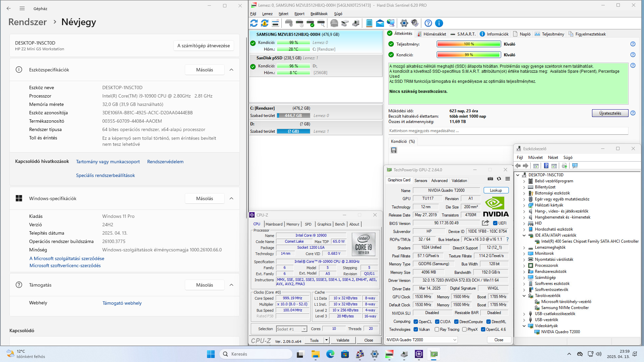Click the comment field Kattintson megjegyzés megadásához
The height and width of the screenshot is (362, 644).
508,131
